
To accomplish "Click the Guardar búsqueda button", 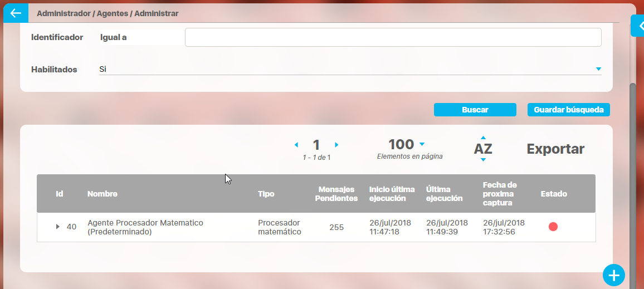I will point(568,110).
